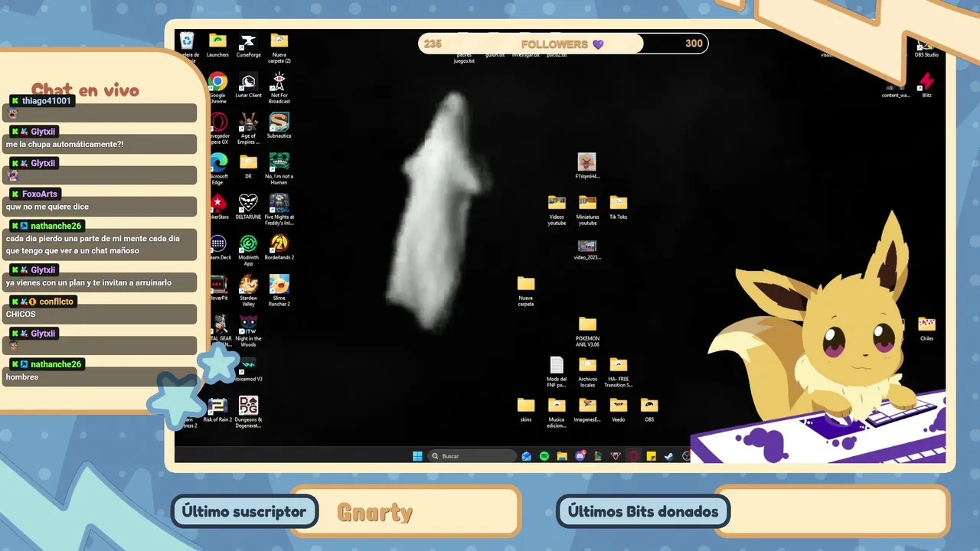
Task: Open File Explorer from the taskbar
Action: pos(562,456)
